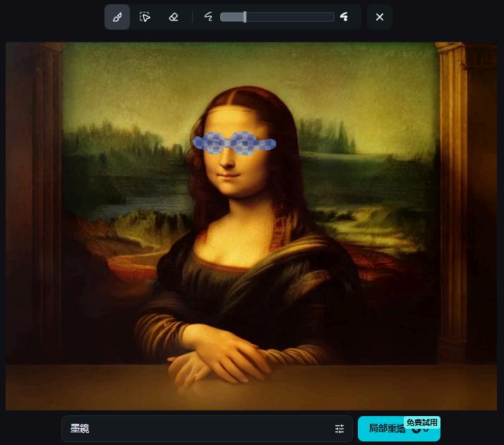Activate the eraser tool
The width and height of the screenshot is (504, 445).
174,17
